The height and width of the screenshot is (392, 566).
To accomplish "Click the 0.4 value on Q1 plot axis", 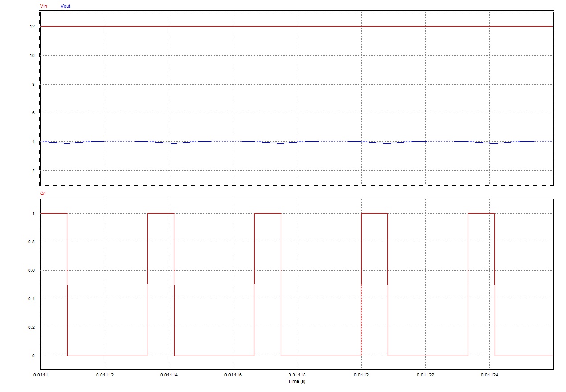I will [x=32, y=299].
